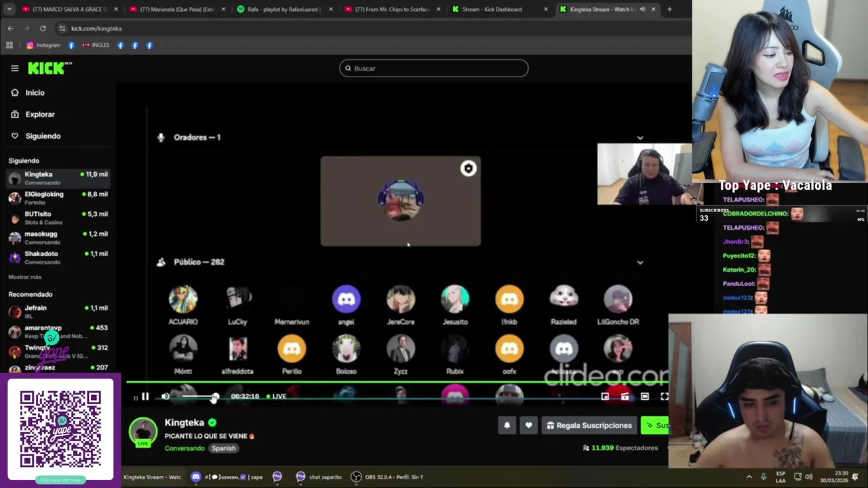Click Kingteka streamer avatar
Screen dimensions: 868x488
[143, 432]
